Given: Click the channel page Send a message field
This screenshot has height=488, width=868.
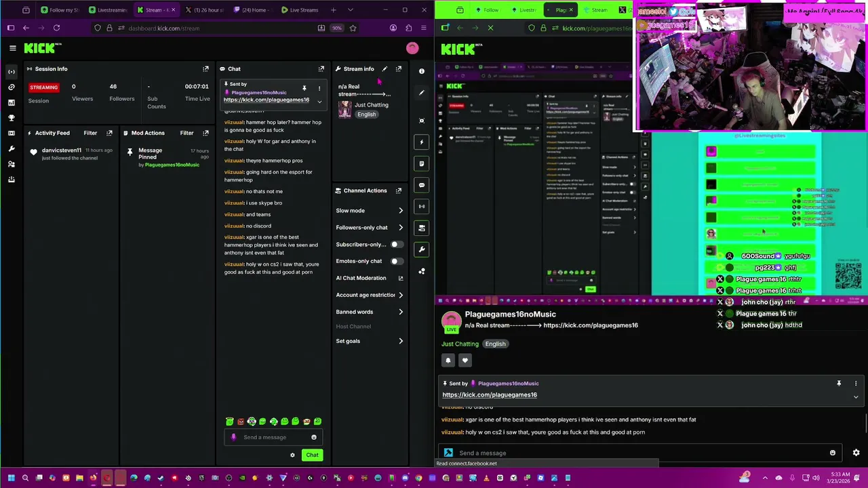Looking at the screenshot, I should pyautogui.click(x=641, y=453).
